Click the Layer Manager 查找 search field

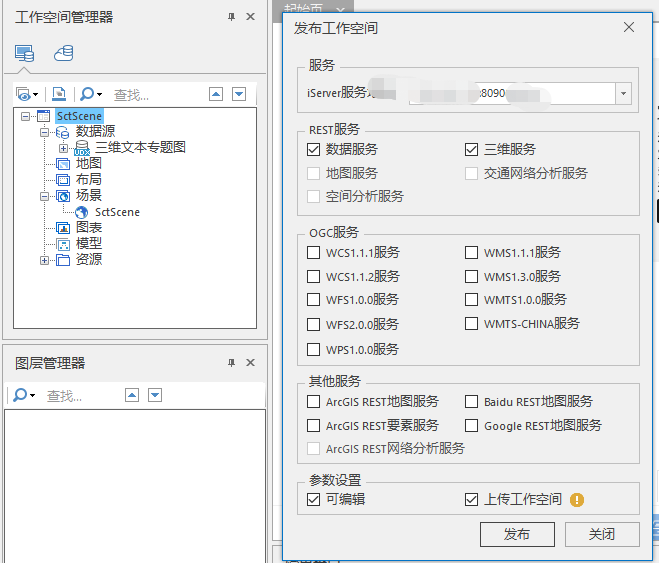(82, 395)
